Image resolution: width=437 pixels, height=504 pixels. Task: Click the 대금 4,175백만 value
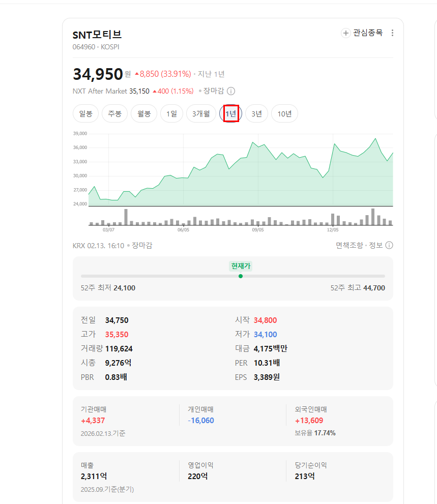[271, 349]
